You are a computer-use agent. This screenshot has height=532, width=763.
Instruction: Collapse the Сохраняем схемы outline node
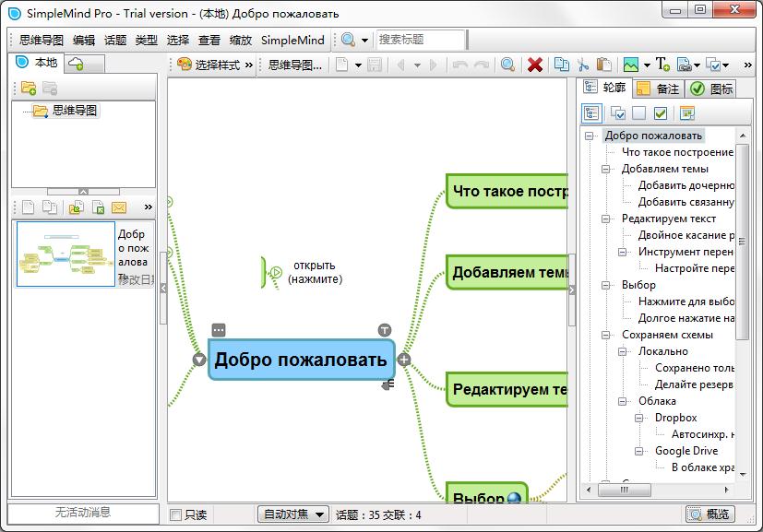point(606,335)
